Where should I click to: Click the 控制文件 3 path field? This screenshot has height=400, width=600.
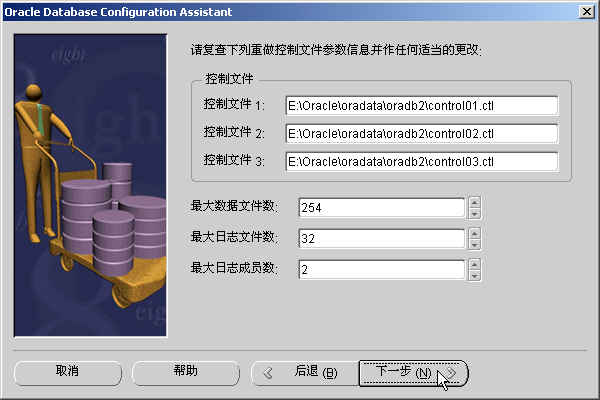tap(422, 162)
